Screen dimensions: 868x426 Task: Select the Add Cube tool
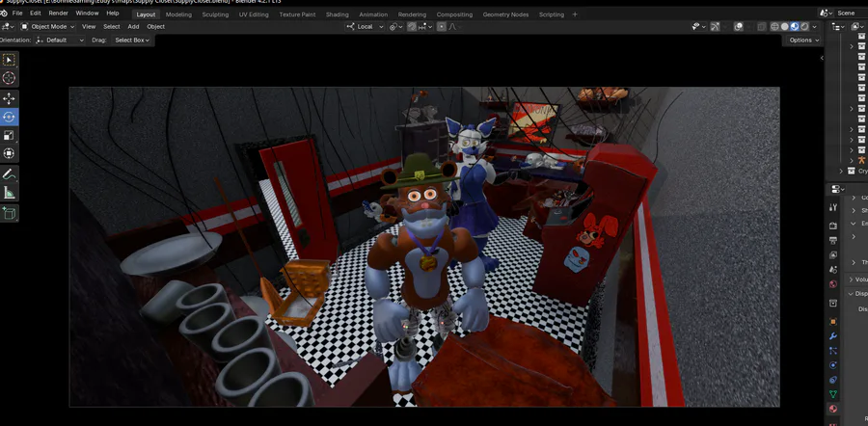(x=9, y=213)
